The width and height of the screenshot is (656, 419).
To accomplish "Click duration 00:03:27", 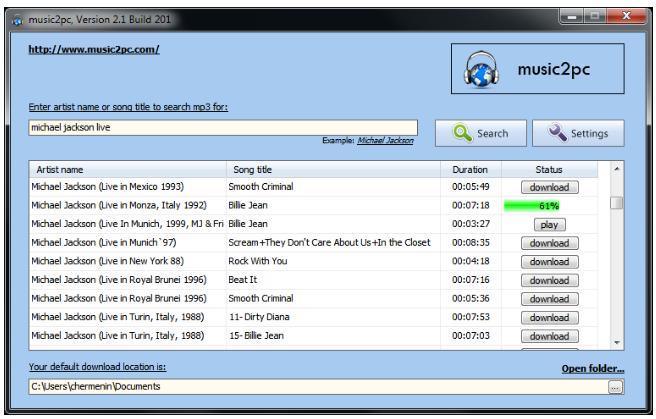I will 471,224.
